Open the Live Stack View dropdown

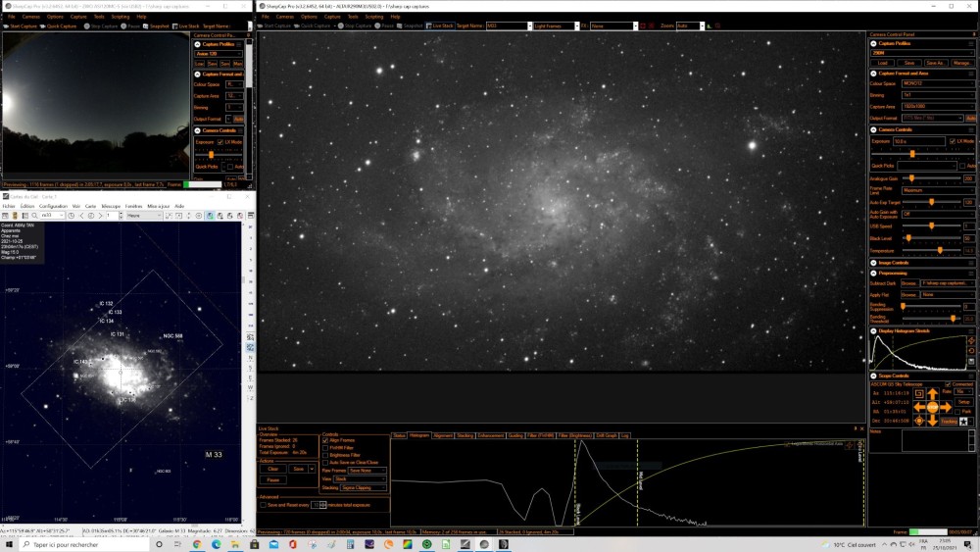(x=360, y=478)
